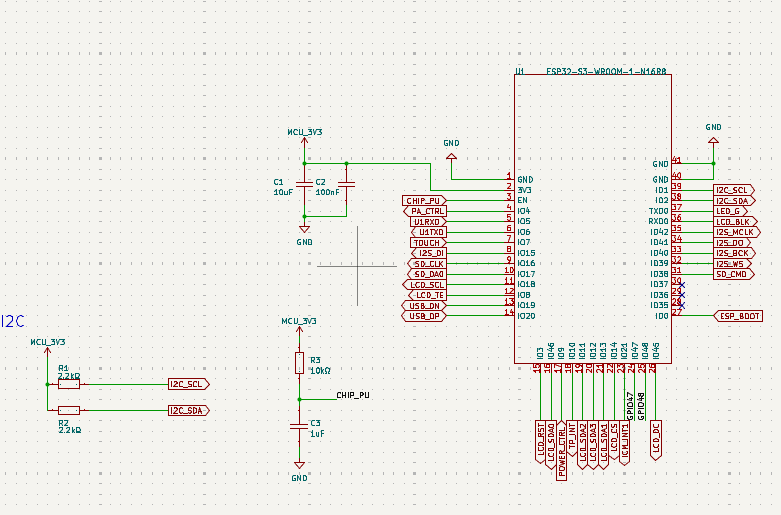Select the ESP32-S3-WROOM-1-N16R8 value text
781x515 pixels.
[606, 72]
